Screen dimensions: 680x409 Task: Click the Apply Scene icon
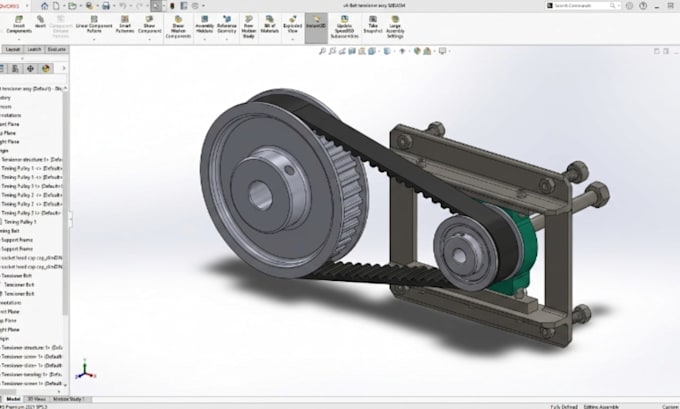tap(427, 51)
